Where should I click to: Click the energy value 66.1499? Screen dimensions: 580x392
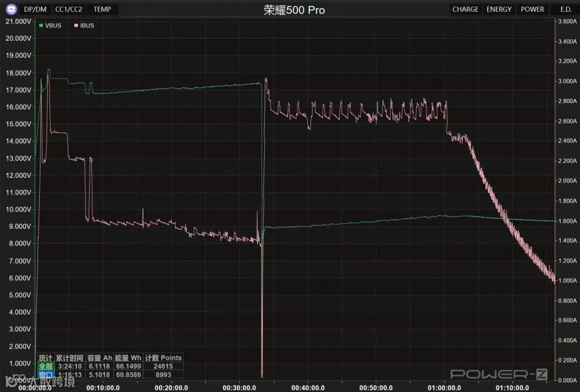click(x=128, y=366)
